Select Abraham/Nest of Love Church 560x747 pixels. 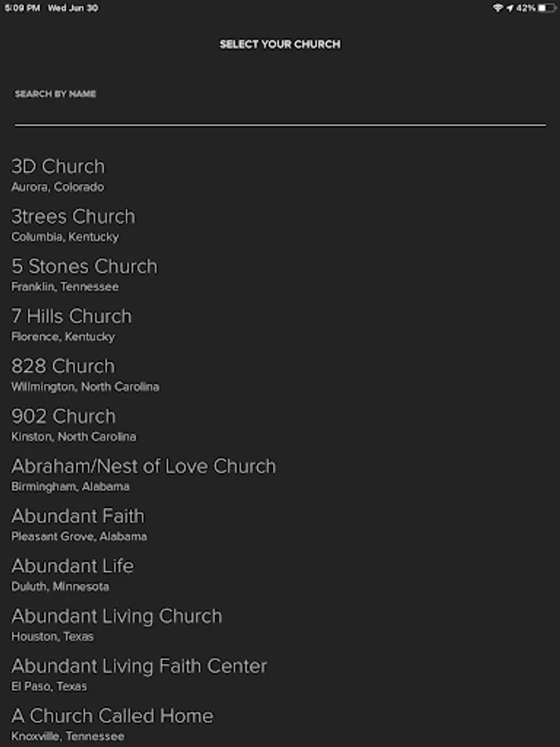144,473
